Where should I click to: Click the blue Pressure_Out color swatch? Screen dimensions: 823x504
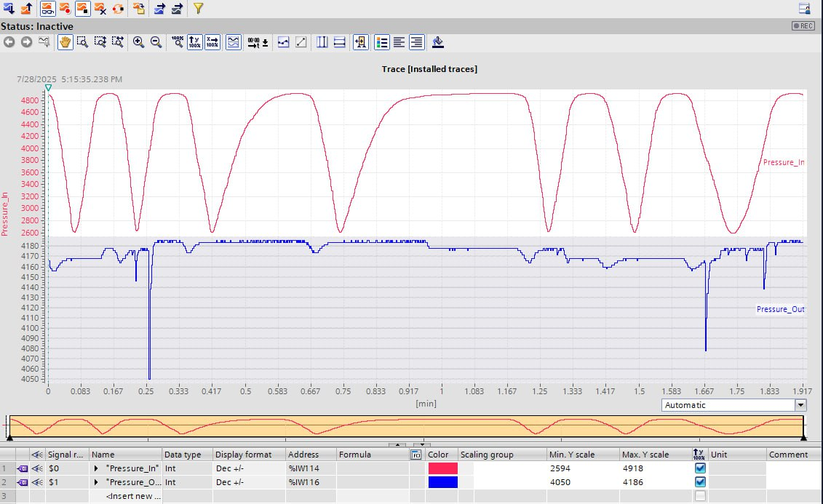click(x=442, y=482)
